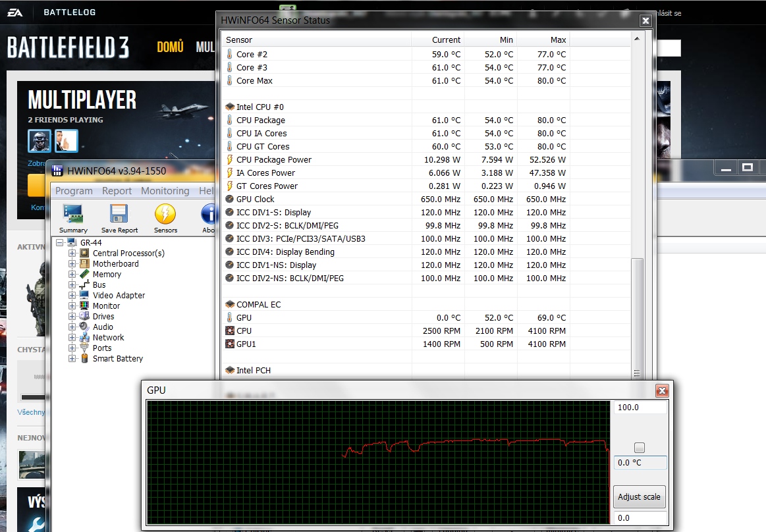Expand the Video Adapter tree node
This screenshot has height=532, width=766.
(72, 295)
